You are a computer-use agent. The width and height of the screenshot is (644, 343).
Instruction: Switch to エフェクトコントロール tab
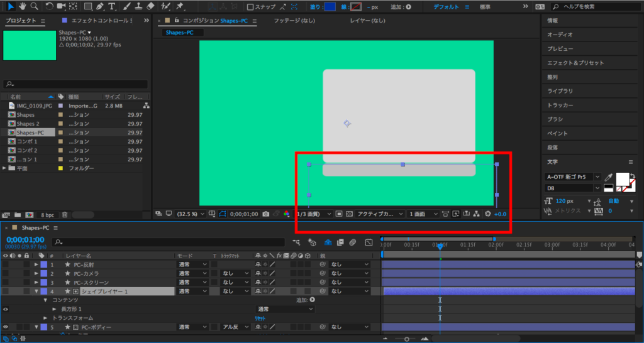click(x=101, y=21)
